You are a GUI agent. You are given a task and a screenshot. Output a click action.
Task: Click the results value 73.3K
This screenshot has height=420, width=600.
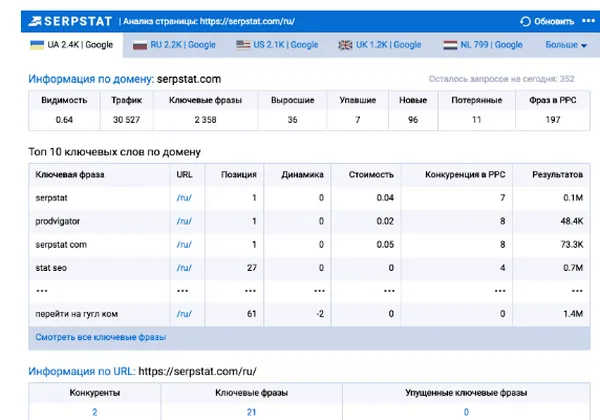572,244
